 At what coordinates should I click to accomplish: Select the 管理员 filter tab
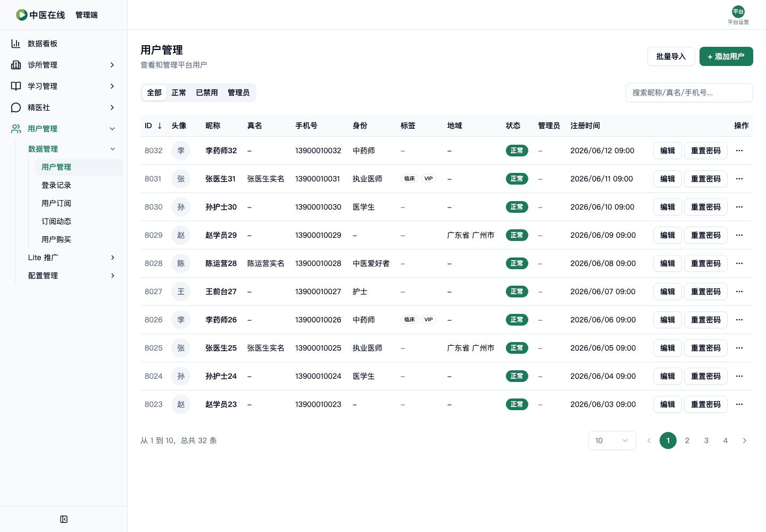pos(239,93)
